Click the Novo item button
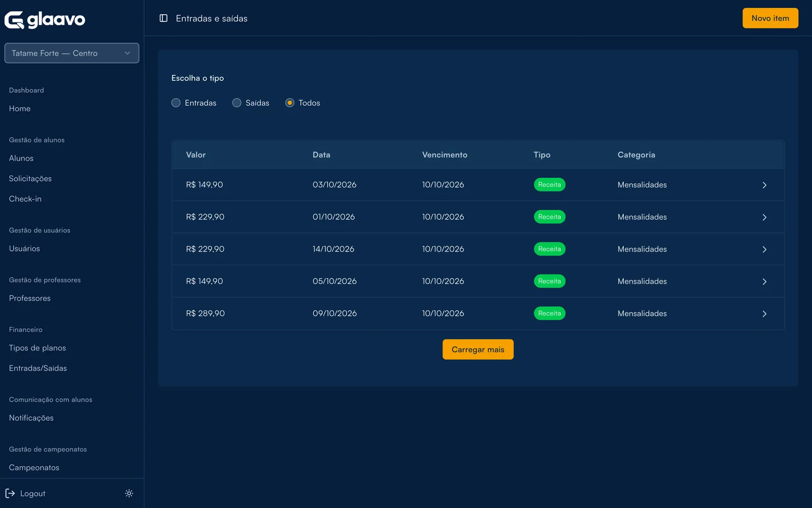This screenshot has height=508, width=812. (770, 18)
